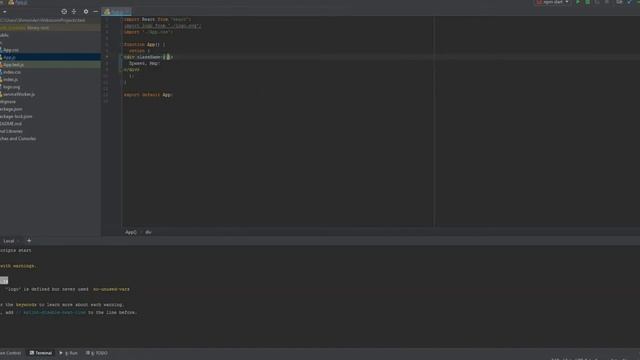
Task: Expand External Libraries node
Action: pos(11,131)
